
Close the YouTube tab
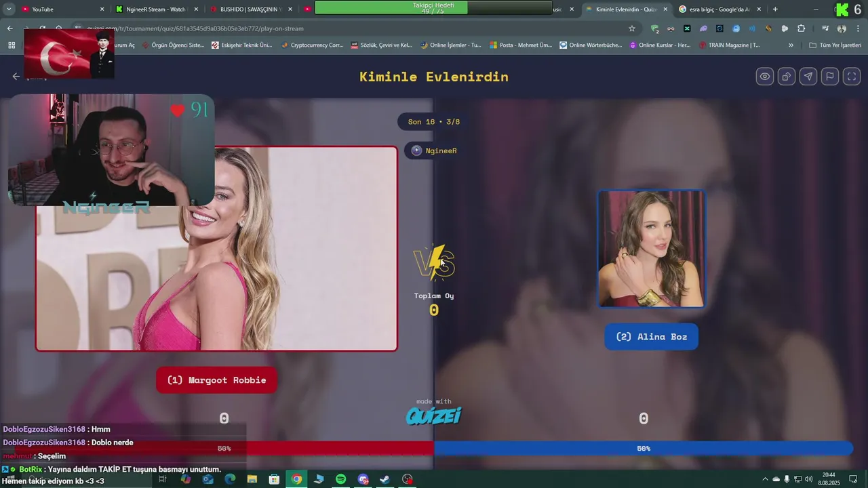[x=102, y=9]
